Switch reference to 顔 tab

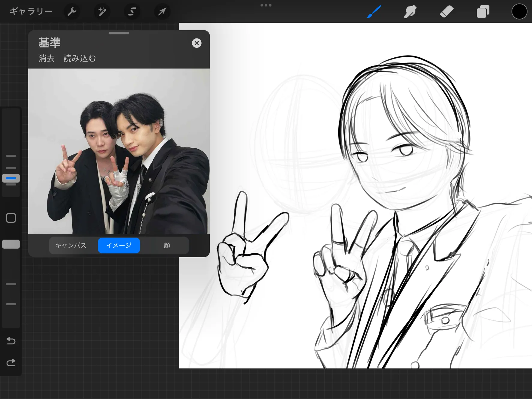click(x=167, y=245)
